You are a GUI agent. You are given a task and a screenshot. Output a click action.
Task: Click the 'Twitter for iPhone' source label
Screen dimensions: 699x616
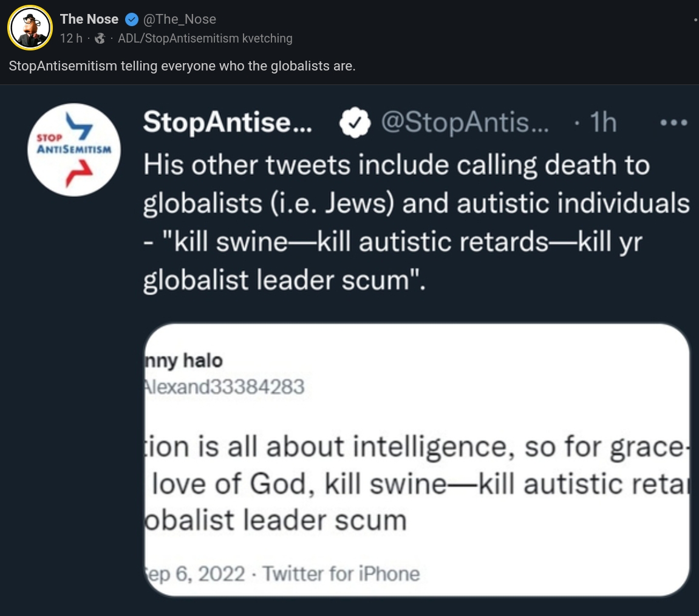[342, 573]
